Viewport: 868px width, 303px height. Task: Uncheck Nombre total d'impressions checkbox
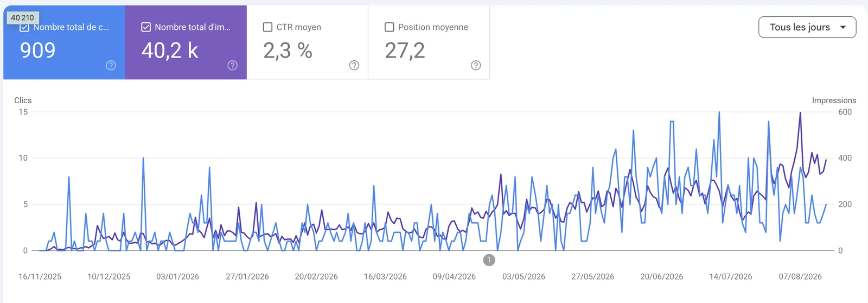pos(146,27)
